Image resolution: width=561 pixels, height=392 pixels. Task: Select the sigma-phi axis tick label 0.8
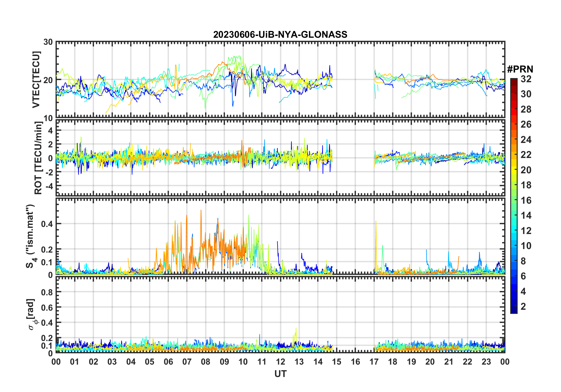47,292
